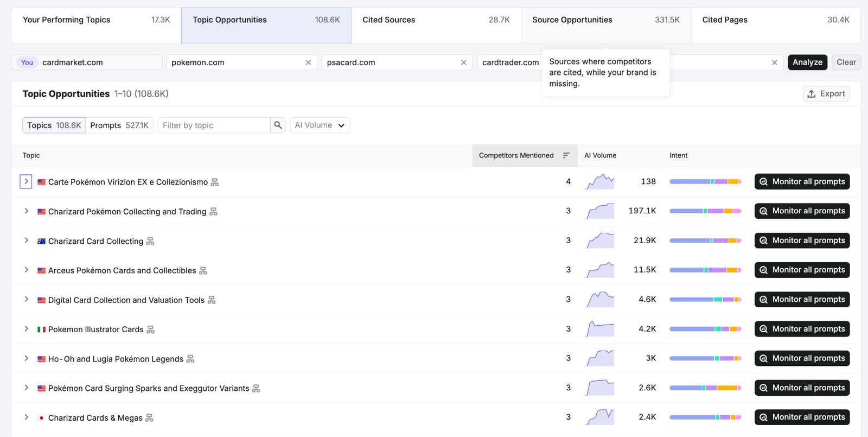Click hierarchy icon beside Arceus Pokémon Cards and Collectibles
Viewport: 868px width, 437px height.
[x=203, y=270]
